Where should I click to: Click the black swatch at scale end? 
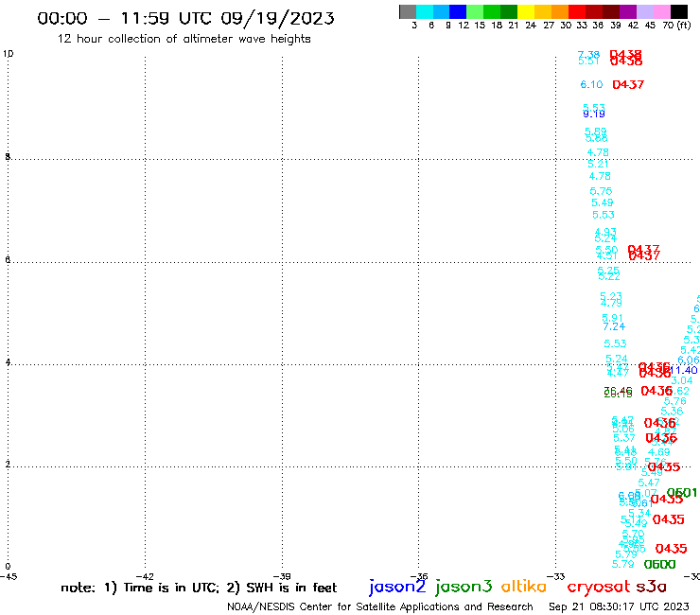pyautogui.click(x=679, y=11)
